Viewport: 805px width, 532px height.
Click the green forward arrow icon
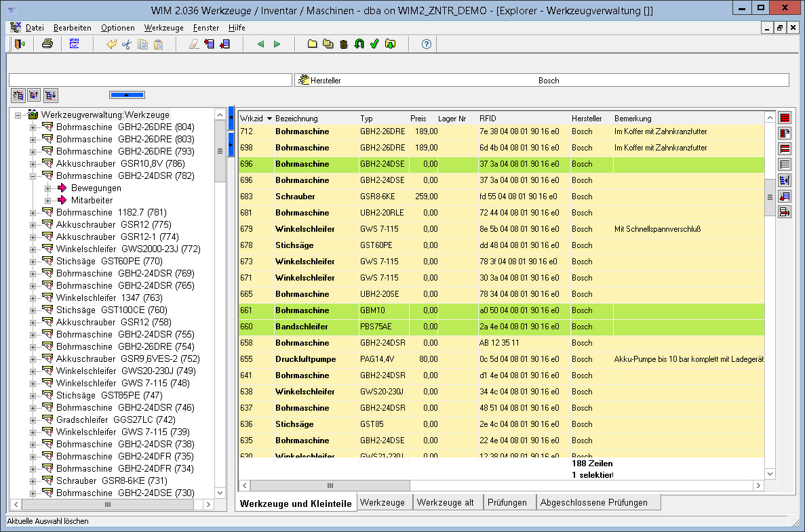pyautogui.click(x=277, y=44)
